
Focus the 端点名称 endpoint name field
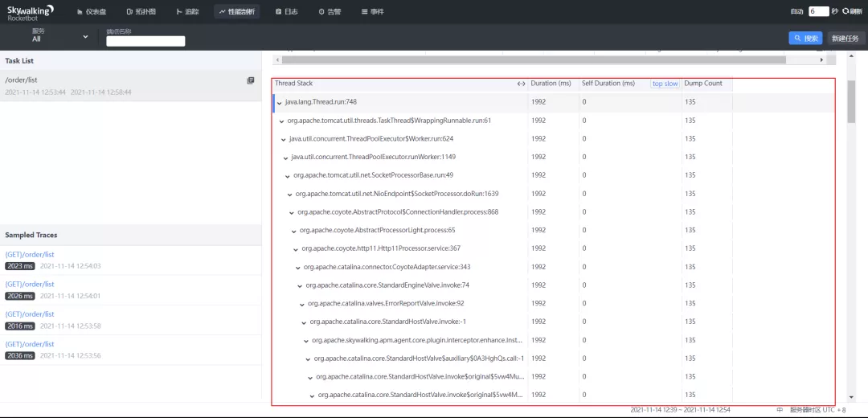pos(145,41)
